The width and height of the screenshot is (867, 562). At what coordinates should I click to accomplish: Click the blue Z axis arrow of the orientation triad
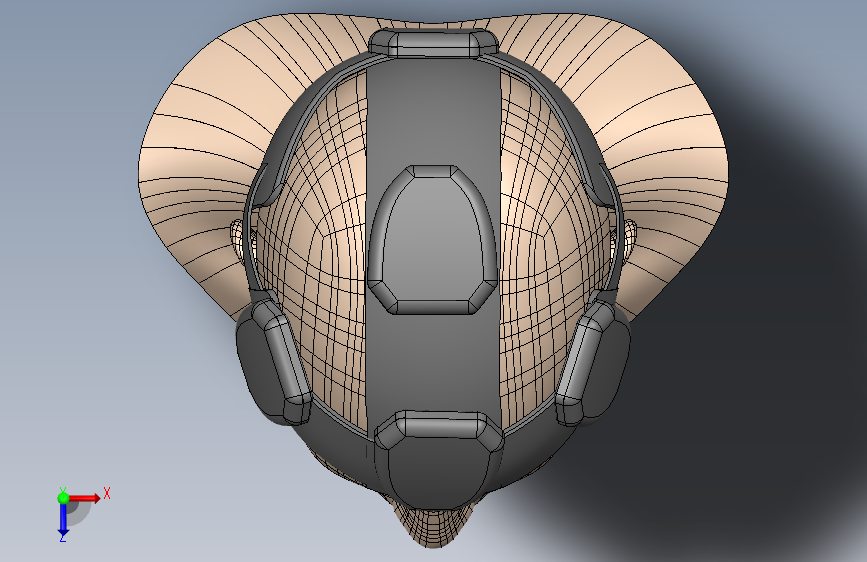pyautogui.click(x=63, y=520)
